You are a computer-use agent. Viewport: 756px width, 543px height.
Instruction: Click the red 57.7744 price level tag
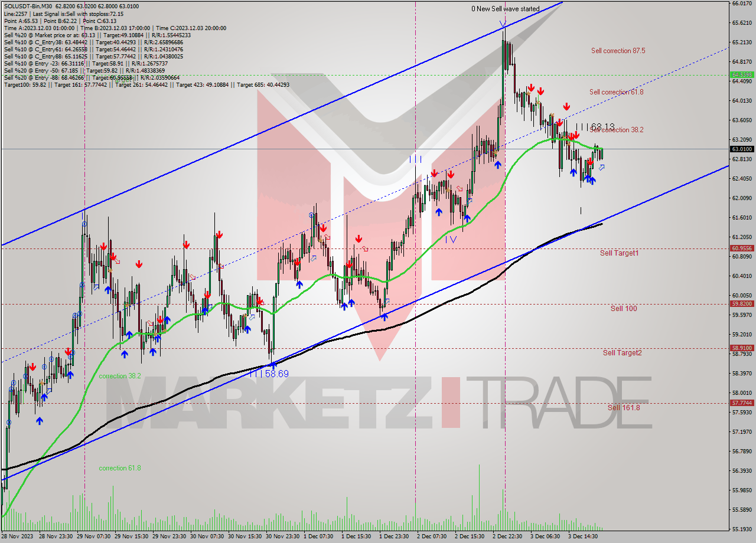coord(742,403)
